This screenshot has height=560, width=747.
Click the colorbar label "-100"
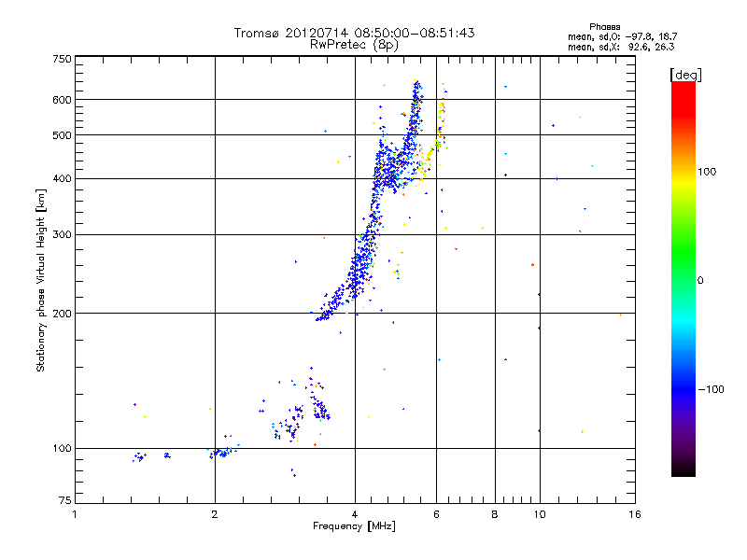click(x=711, y=389)
